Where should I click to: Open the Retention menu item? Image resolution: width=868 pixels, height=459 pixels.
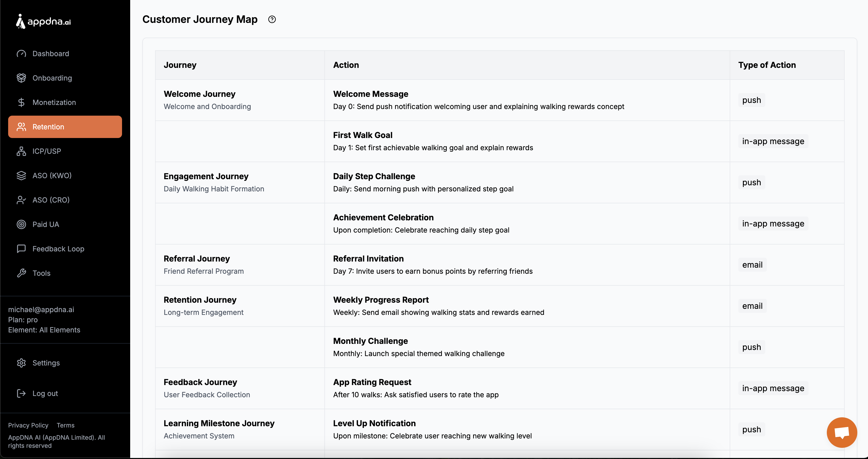65,127
